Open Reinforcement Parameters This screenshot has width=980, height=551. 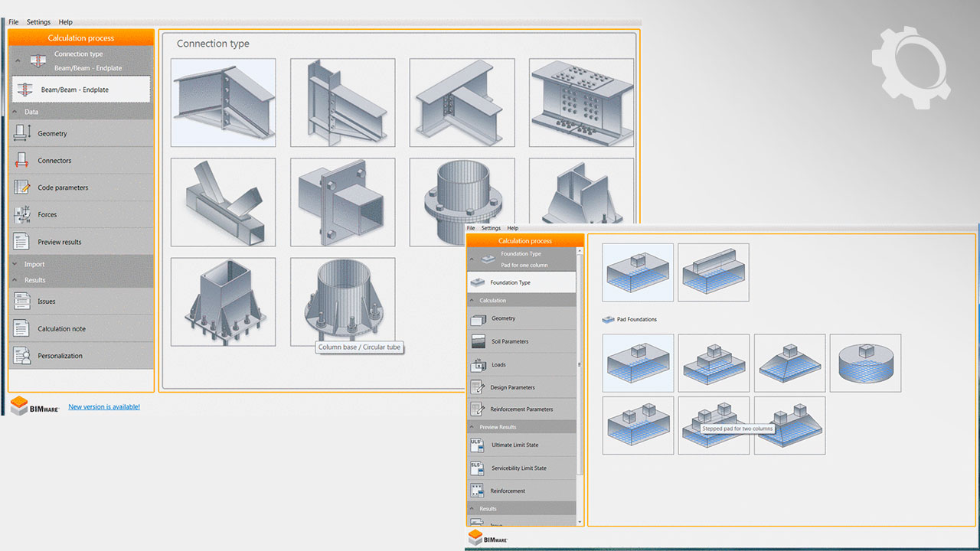pyautogui.click(x=521, y=409)
